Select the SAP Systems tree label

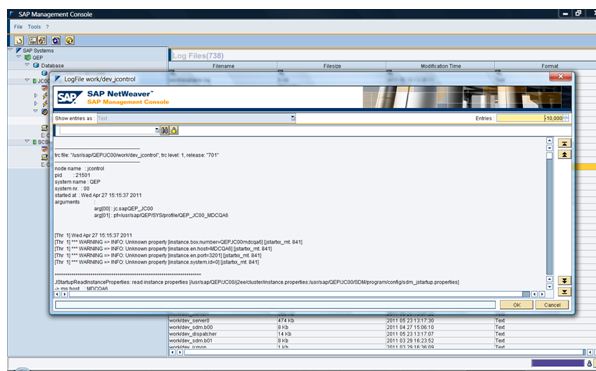(x=38, y=51)
